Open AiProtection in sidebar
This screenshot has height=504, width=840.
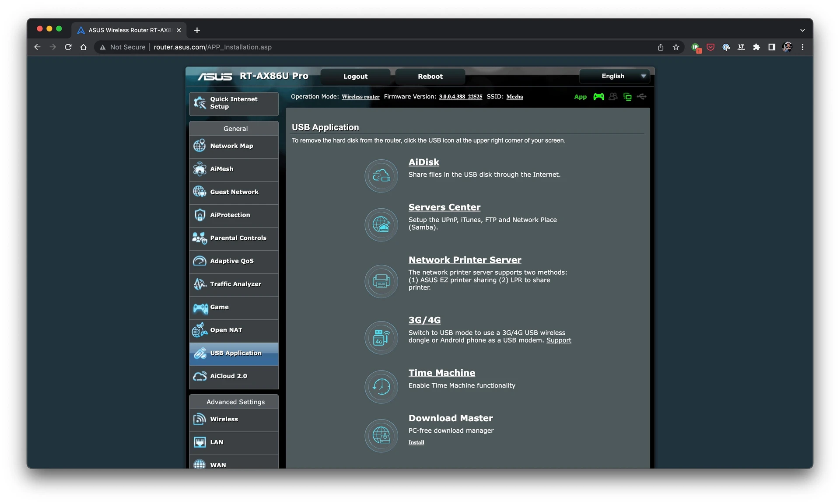tap(234, 215)
